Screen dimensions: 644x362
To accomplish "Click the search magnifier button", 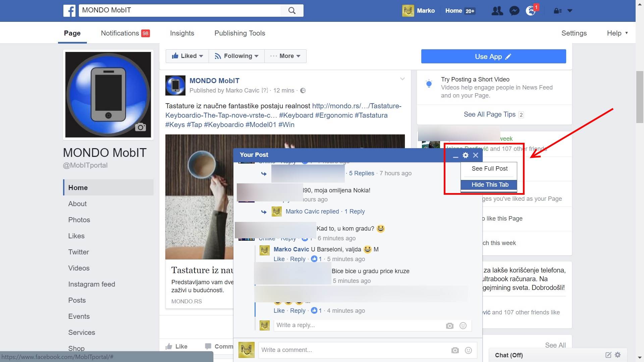I will 292,11.
